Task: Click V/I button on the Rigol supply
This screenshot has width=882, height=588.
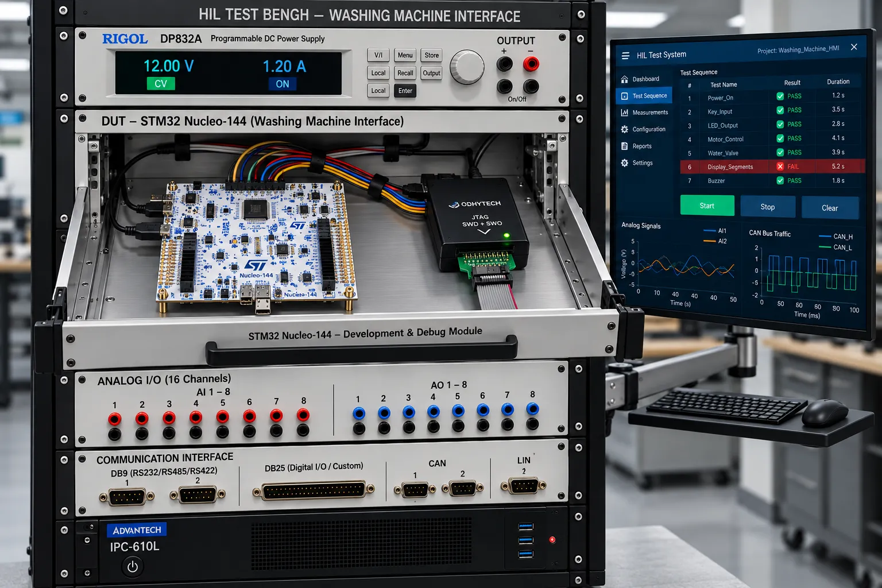Action: point(378,55)
